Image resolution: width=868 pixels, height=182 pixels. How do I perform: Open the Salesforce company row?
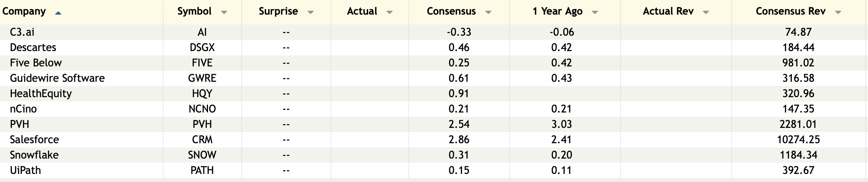[34, 139]
